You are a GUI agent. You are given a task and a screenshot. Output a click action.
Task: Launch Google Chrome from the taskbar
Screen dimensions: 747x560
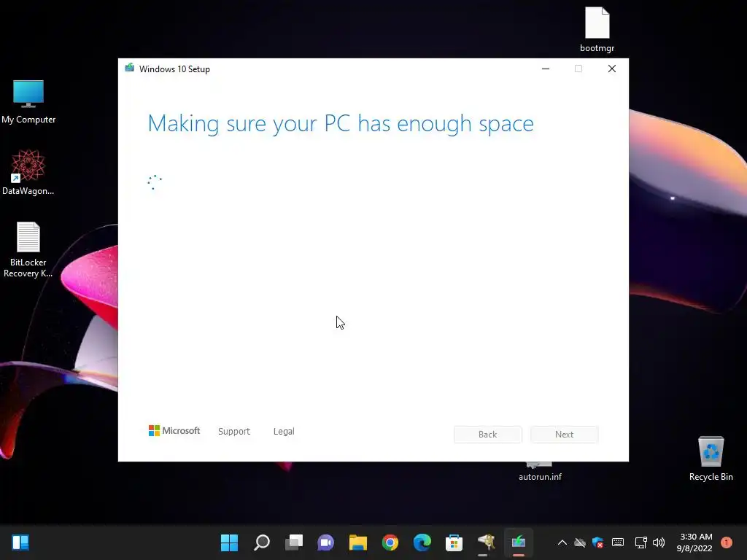click(390, 542)
